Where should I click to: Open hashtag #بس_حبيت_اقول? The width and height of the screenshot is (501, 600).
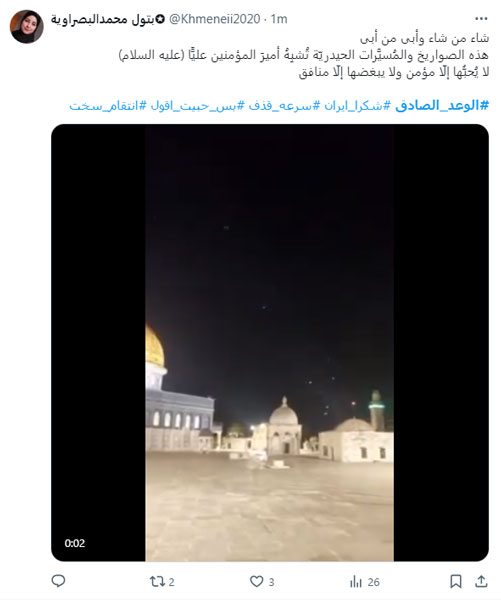[x=197, y=106]
